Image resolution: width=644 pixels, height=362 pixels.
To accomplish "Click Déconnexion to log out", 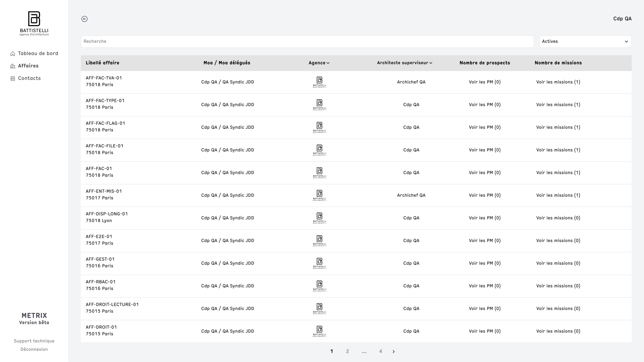I will (x=34, y=349).
